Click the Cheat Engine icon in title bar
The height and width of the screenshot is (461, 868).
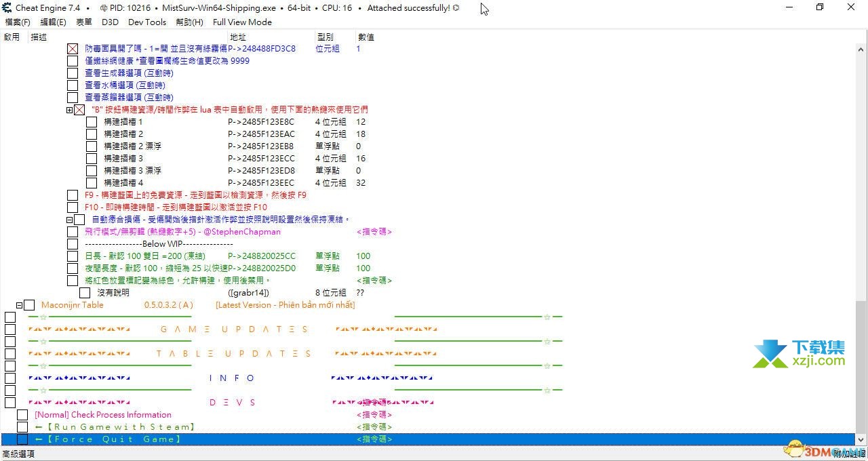tap(7, 8)
